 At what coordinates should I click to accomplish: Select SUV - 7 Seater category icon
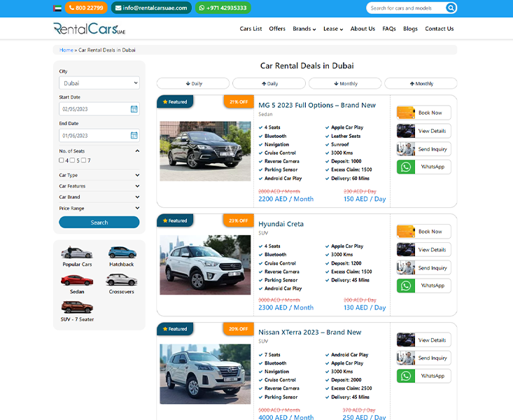point(77,307)
